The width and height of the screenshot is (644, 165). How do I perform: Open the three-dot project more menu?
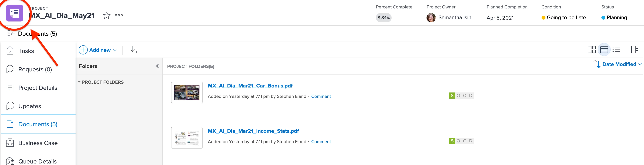coord(119,15)
